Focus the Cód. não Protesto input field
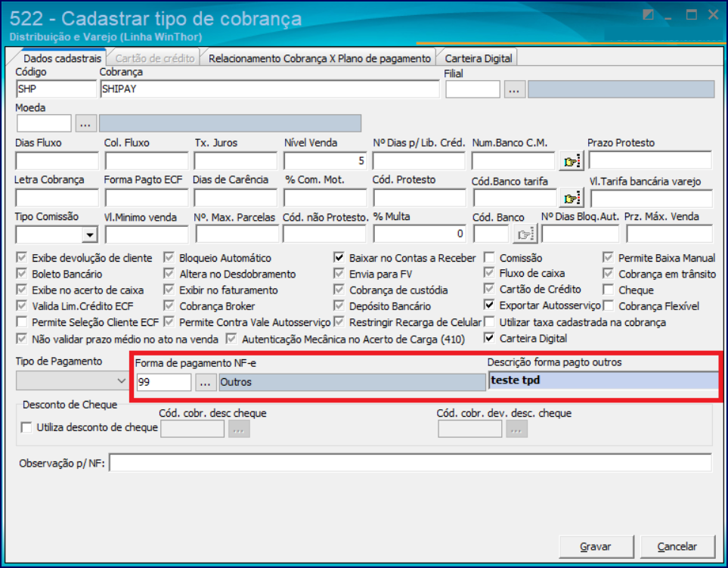The height and width of the screenshot is (568, 728). (326, 234)
